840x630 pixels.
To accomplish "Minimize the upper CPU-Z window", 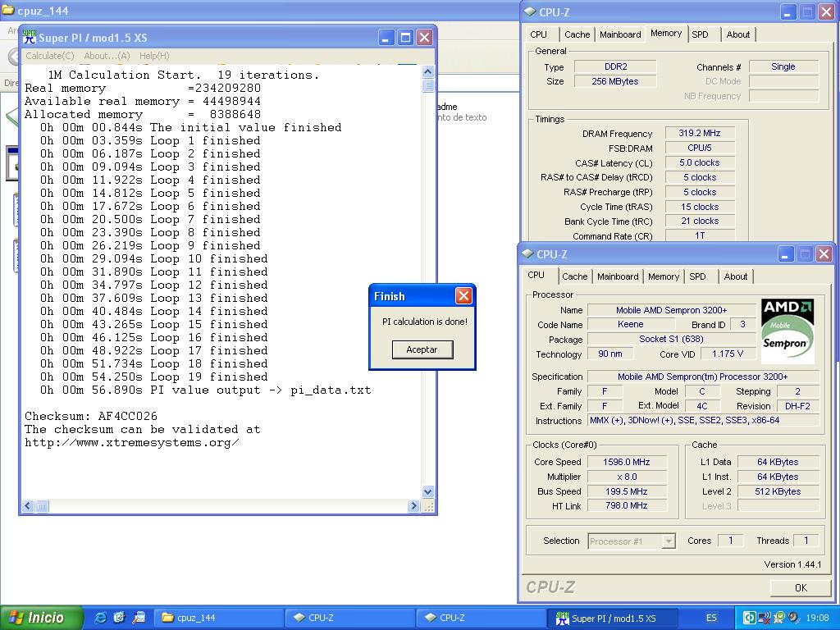I will (787, 12).
